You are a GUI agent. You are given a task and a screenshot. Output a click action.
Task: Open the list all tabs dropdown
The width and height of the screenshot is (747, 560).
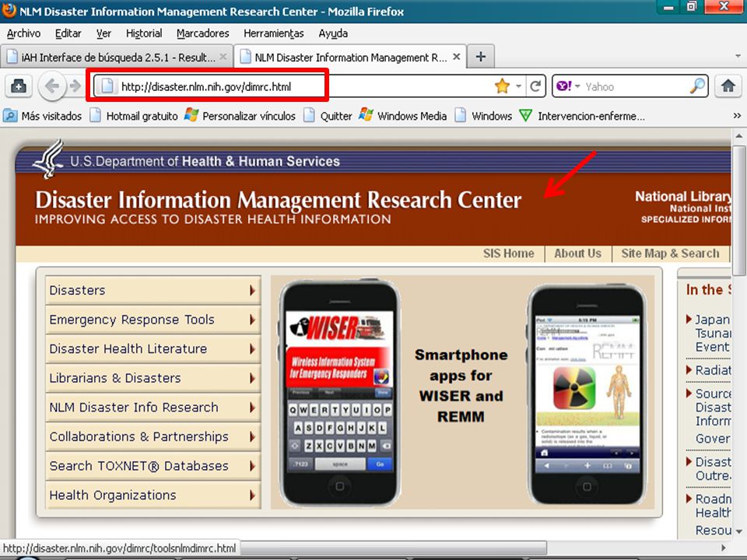738,56
